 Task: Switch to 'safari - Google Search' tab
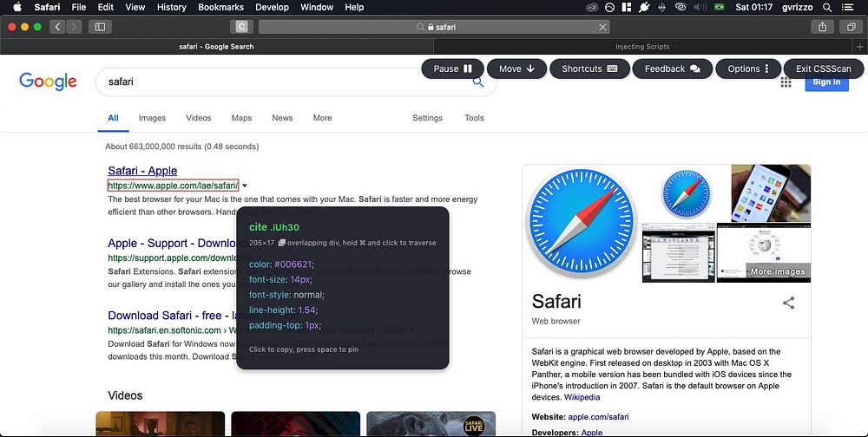[216, 47]
